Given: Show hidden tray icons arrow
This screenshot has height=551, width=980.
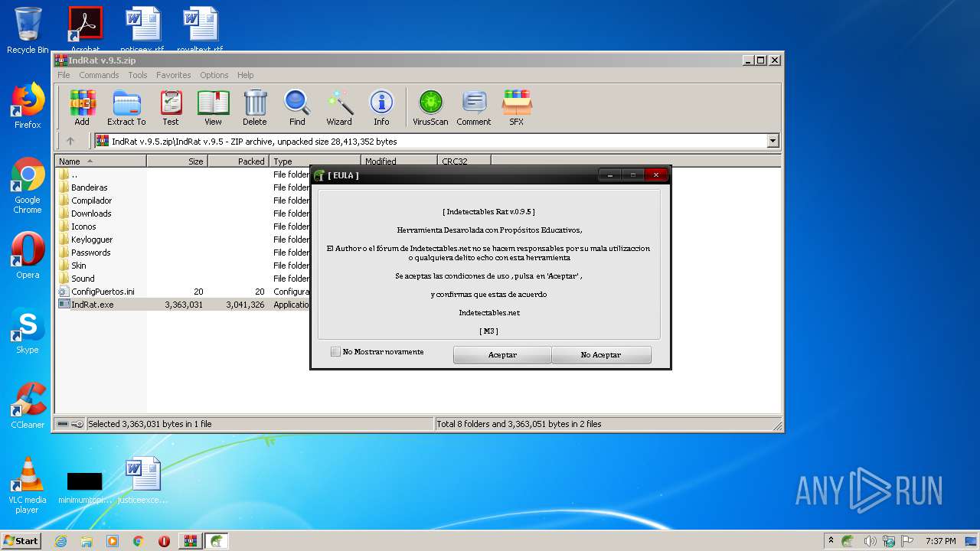Looking at the screenshot, I should click(x=831, y=541).
